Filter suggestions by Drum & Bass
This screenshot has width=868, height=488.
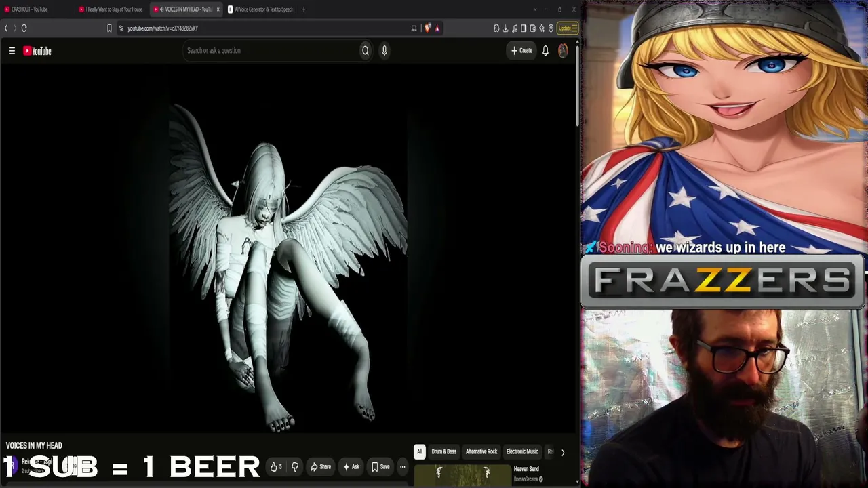444,451
